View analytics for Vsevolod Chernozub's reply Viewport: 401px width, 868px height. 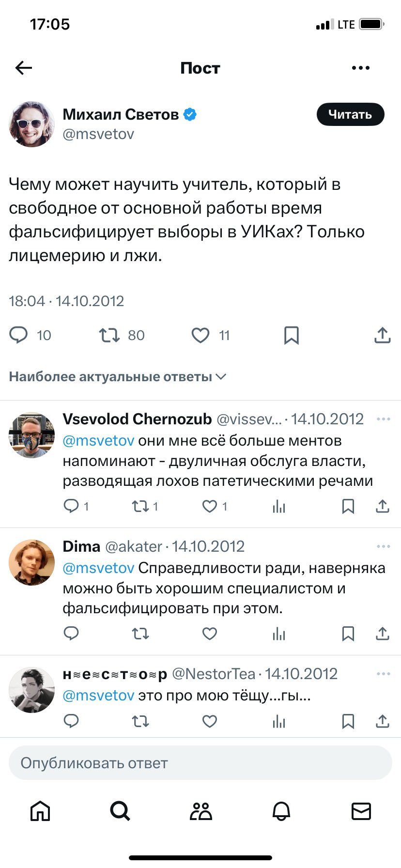point(279,507)
